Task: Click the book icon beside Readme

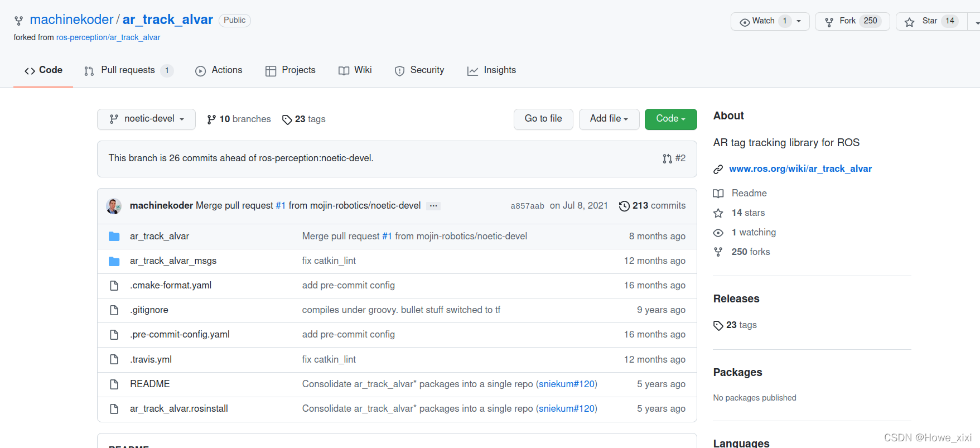Action: (718, 194)
